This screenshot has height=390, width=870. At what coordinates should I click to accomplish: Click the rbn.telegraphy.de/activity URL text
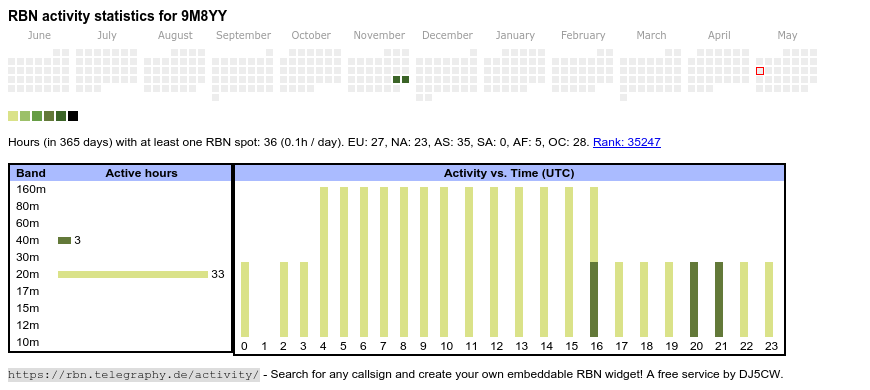(133, 374)
